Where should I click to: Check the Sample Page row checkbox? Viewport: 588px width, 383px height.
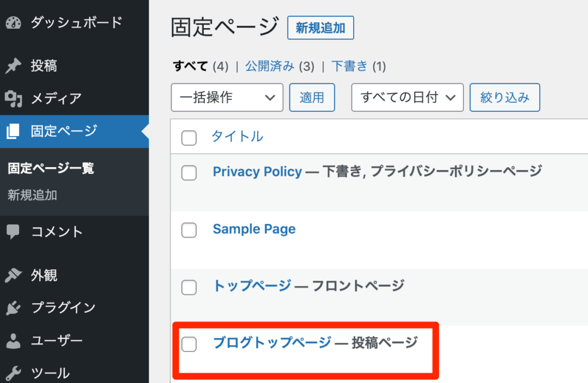point(189,230)
